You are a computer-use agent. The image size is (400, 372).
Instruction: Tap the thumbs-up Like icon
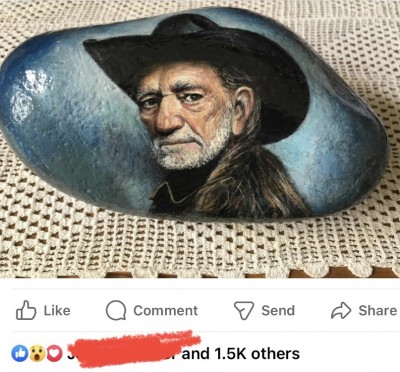click(26, 310)
